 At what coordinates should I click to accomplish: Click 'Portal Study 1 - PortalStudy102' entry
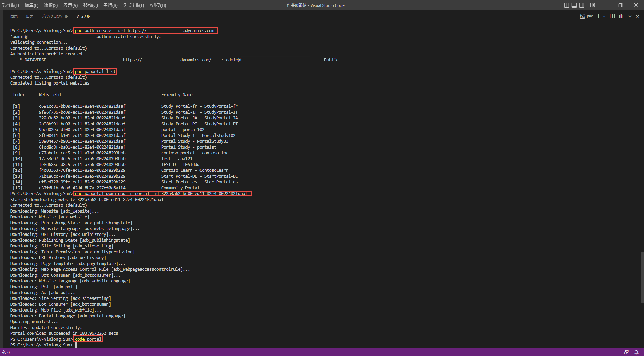[x=198, y=136]
